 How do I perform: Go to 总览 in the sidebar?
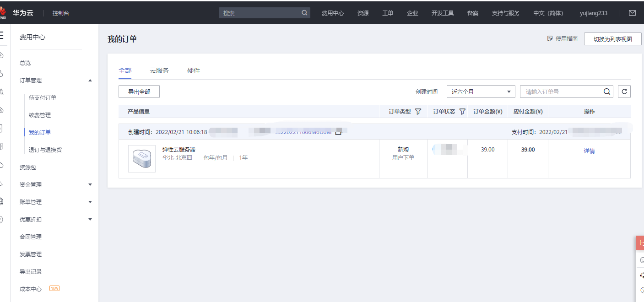click(25, 63)
